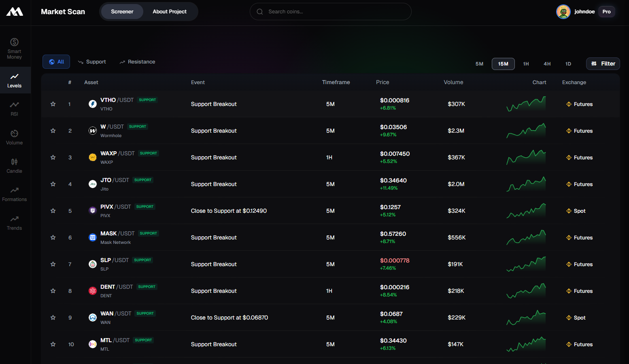Screen dimensions: 629x364
Task: Click the johndoe profile avatar
Action: pyautogui.click(x=563, y=12)
